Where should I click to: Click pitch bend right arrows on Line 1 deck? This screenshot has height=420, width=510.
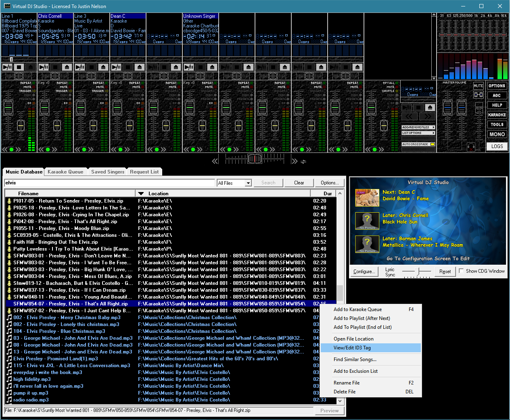18,149
